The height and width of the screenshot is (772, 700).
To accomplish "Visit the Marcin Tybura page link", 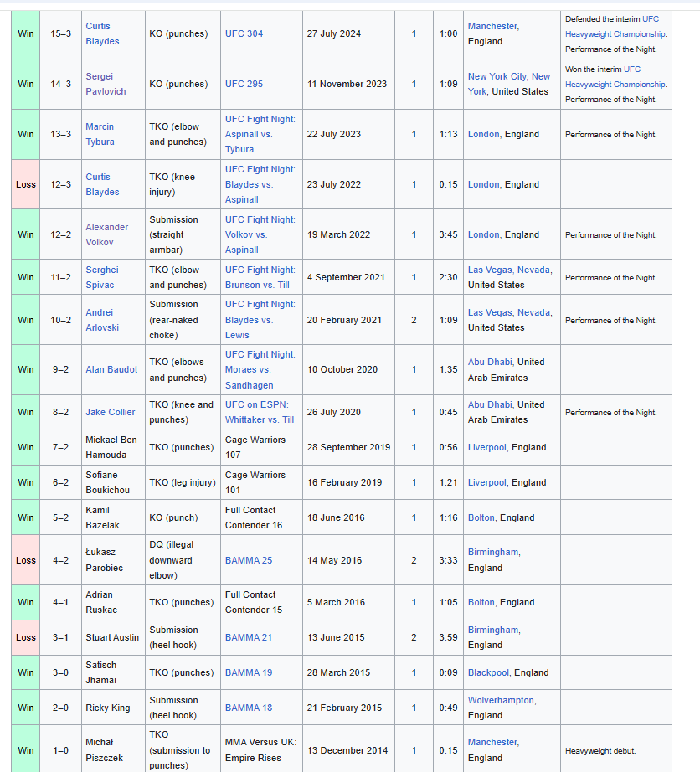I will (x=100, y=134).
